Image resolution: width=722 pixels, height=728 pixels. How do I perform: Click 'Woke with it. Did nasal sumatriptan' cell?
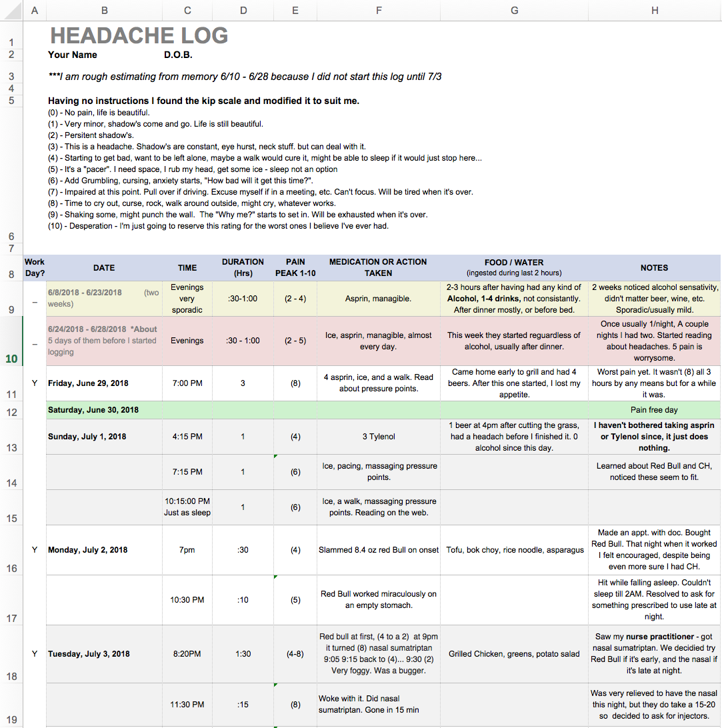(379, 705)
